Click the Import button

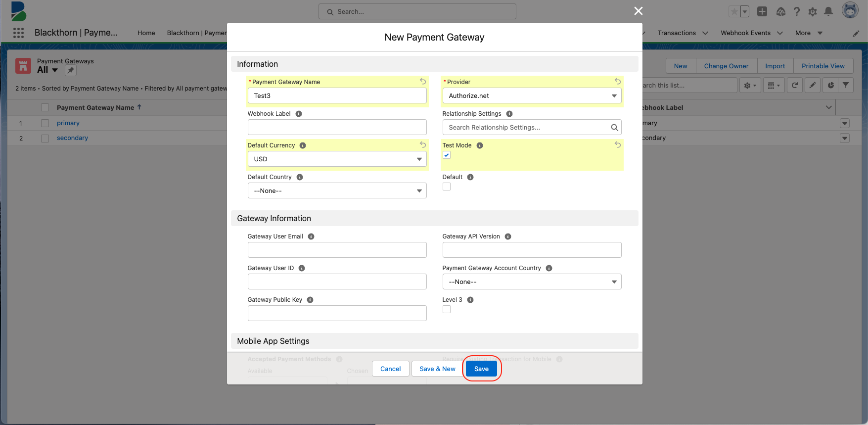775,66
